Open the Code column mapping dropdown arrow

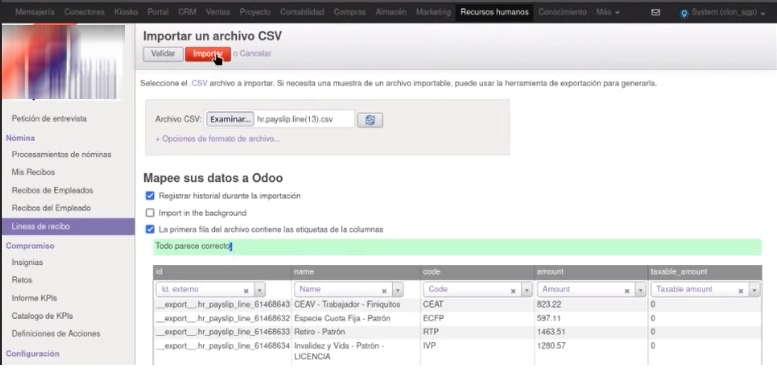(527, 290)
